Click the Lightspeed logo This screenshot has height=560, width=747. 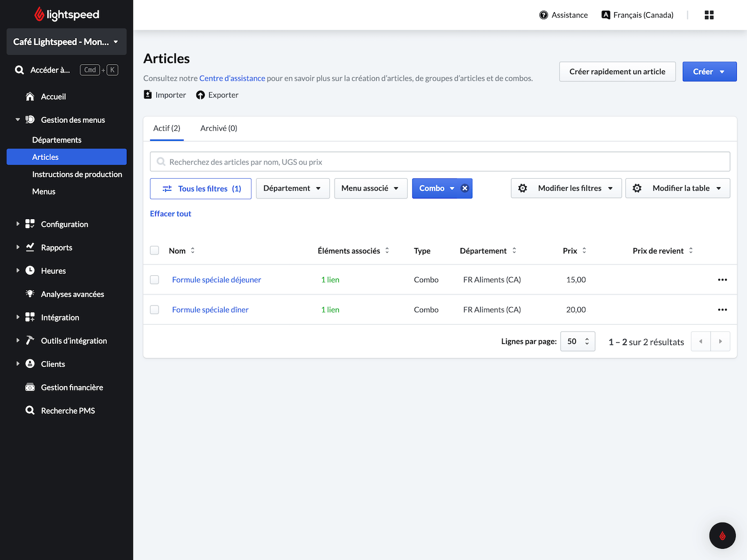click(67, 14)
